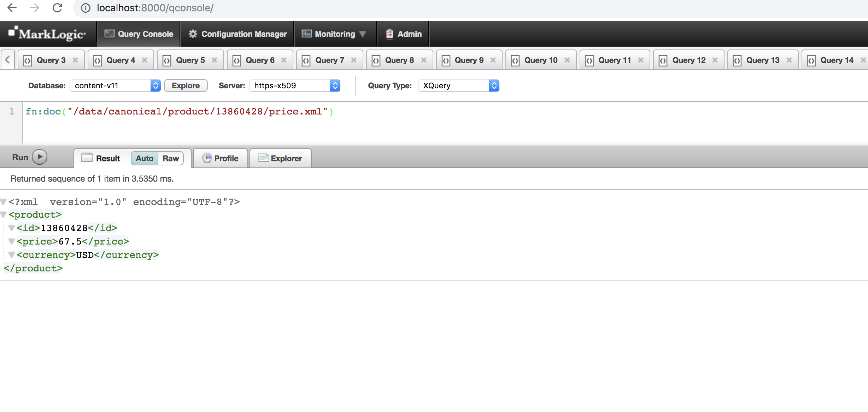Open the Profile results tab
Image resolution: width=868 pixels, height=412 pixels.
[221, 158]
